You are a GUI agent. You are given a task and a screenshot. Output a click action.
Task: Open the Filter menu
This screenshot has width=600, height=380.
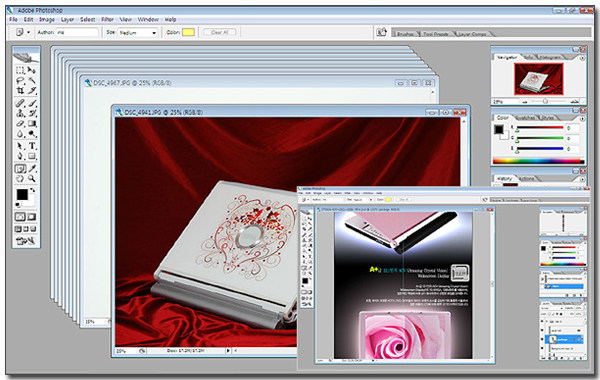point(108,19)
